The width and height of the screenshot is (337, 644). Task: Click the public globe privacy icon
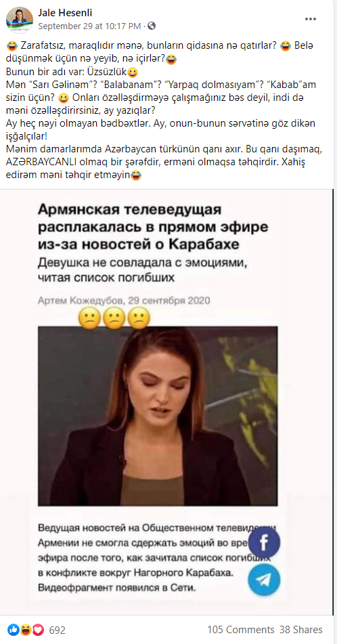coord(152,26)
